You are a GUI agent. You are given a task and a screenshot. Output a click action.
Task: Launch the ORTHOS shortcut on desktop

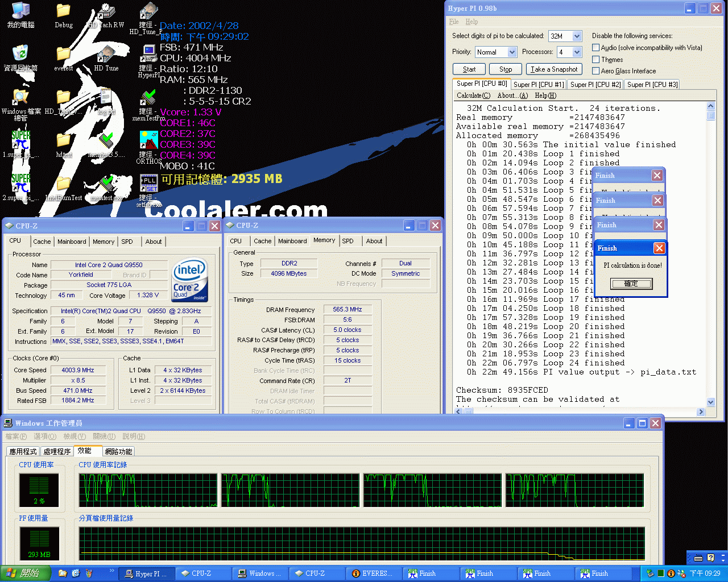pos(148,142)
